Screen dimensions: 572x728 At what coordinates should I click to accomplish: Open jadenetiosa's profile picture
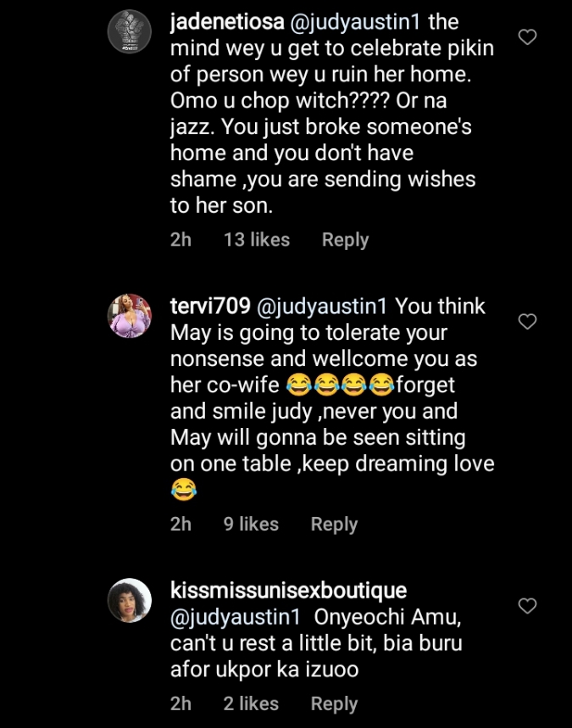[130, 32]
